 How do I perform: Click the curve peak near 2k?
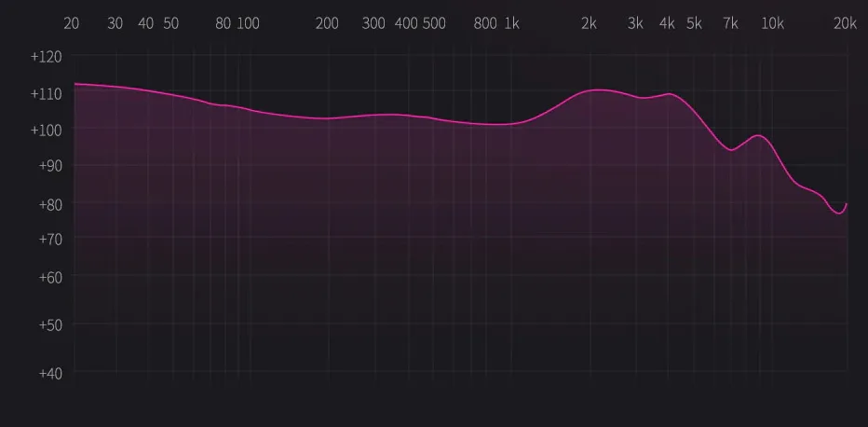tap(599, 90)
